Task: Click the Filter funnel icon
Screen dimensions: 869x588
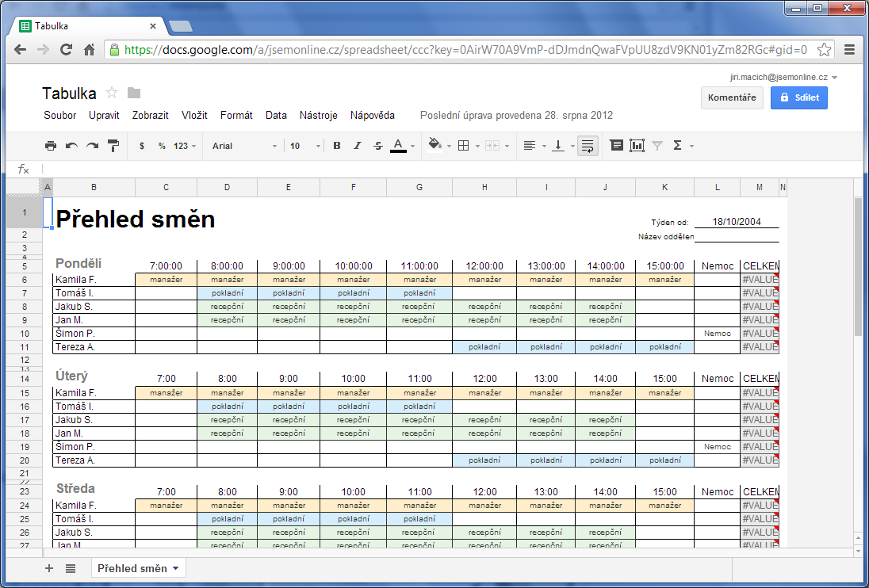Action: coord(657,146)
